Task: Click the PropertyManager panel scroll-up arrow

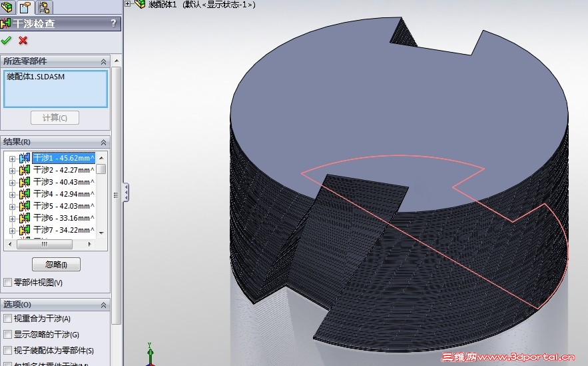Action: pos(117,61)
